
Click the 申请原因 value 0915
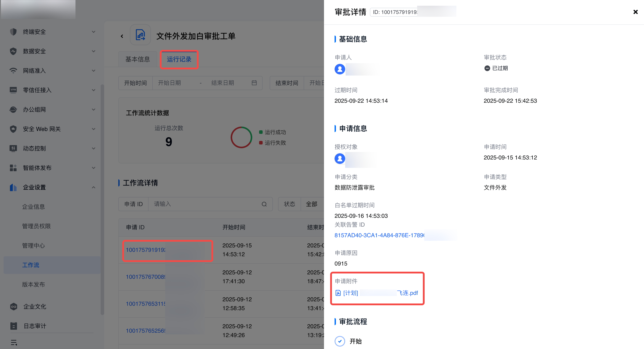(x=341, y=264)
